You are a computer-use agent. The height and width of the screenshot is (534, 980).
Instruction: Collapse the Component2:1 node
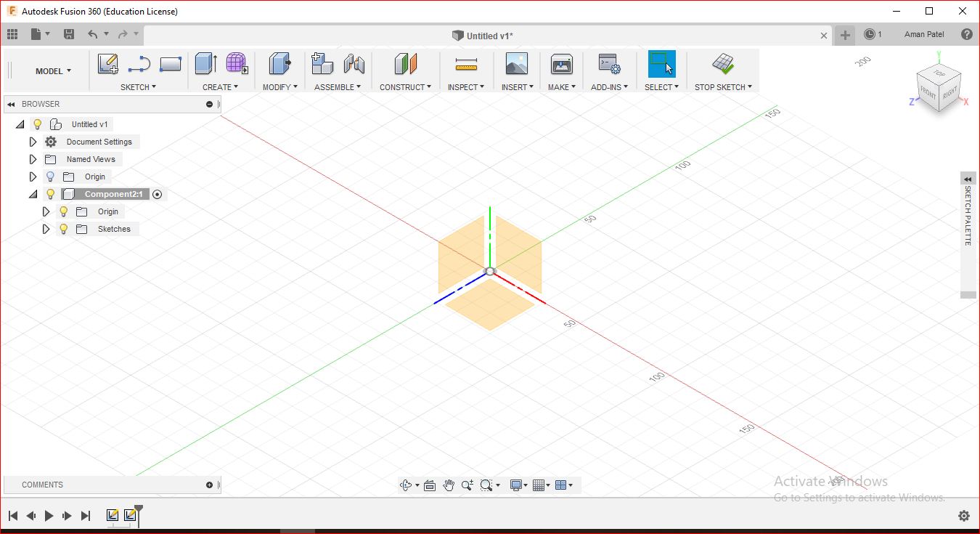[33, 194]
